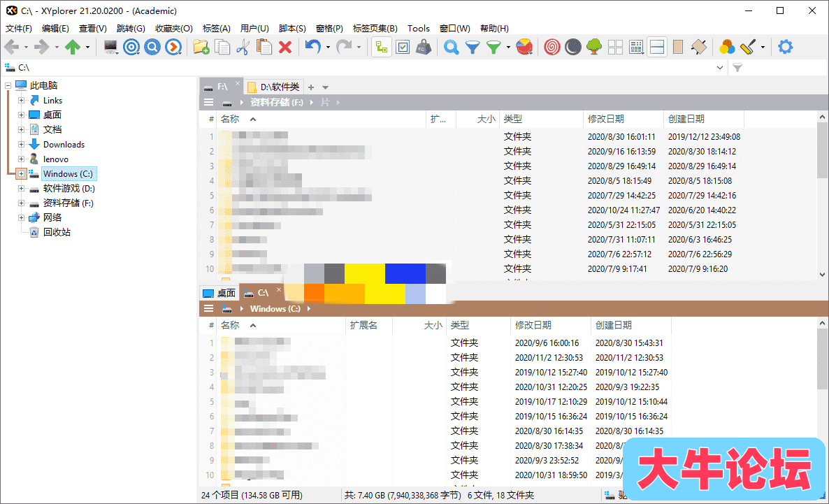The width and height of the screenshot is (829, 504).
Task: Toggle the checkbox selection mode button
Action: tap(403, 47)
